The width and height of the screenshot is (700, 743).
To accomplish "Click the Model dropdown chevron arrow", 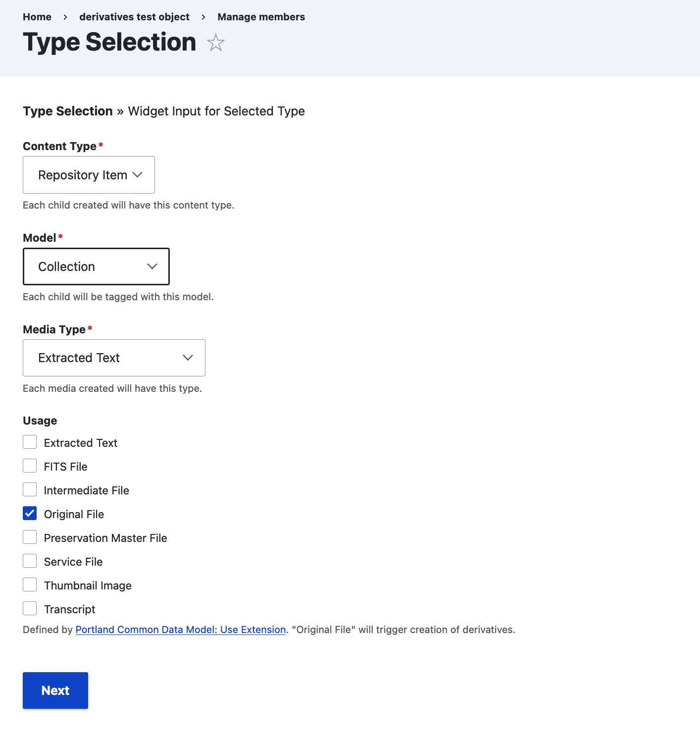I will coord(152,266).
